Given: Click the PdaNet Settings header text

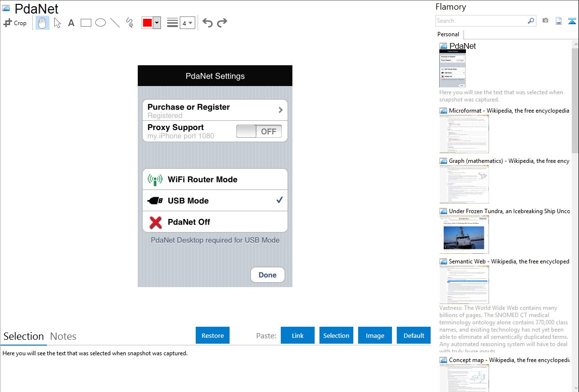Looking at the screenshot, I should tap(215, 76).
